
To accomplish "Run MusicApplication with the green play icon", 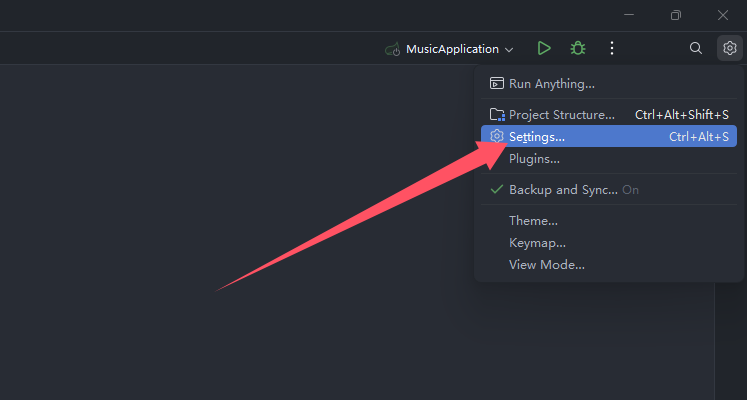I will pyautogui.click(x=544, y=48).
